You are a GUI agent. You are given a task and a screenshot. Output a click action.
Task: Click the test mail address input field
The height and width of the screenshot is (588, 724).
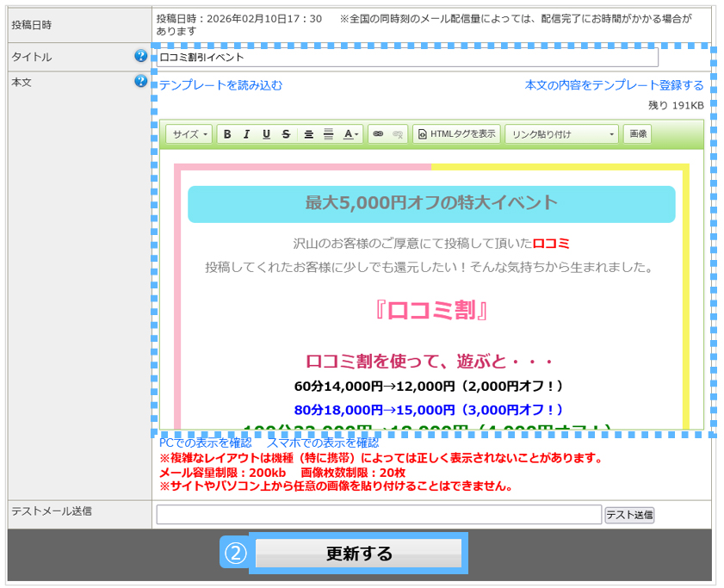tap(379, 515)
